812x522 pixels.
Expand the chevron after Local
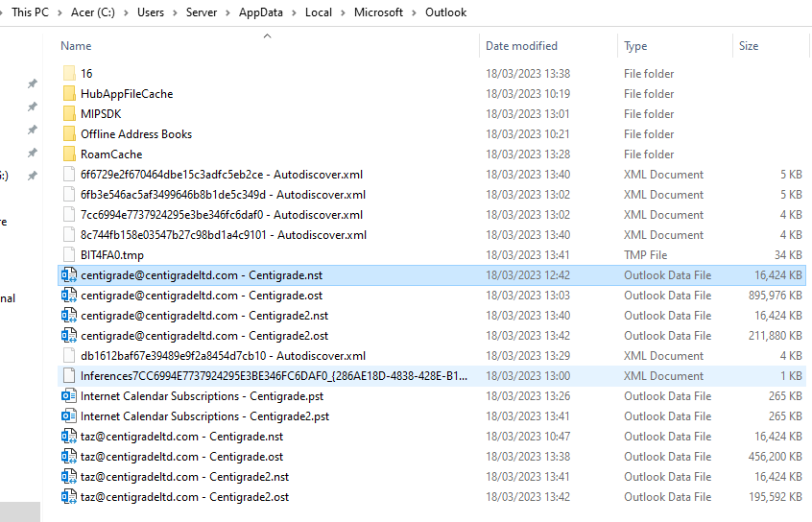(x=343, y=12)
